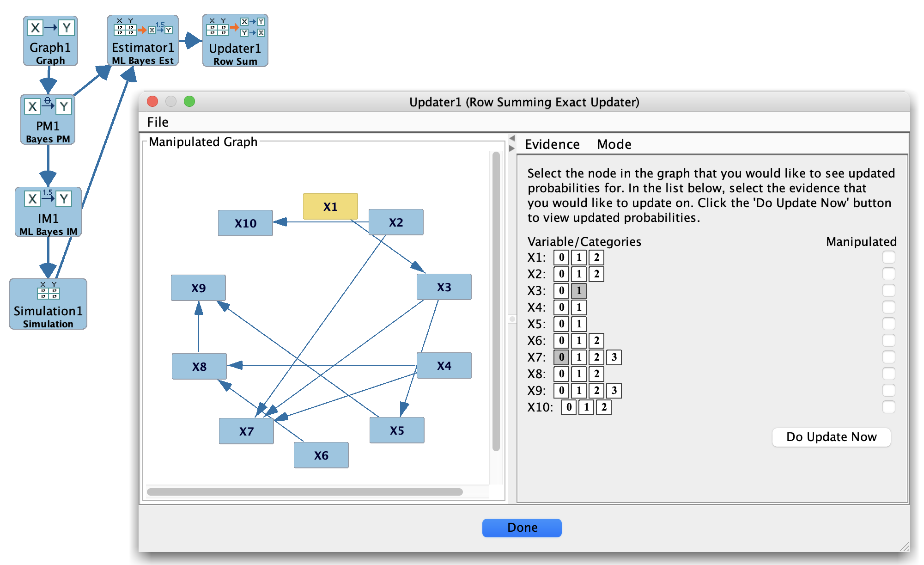924x565 pixels.
Task: Check Manipulated box for X3
Action: coord(888,290)
